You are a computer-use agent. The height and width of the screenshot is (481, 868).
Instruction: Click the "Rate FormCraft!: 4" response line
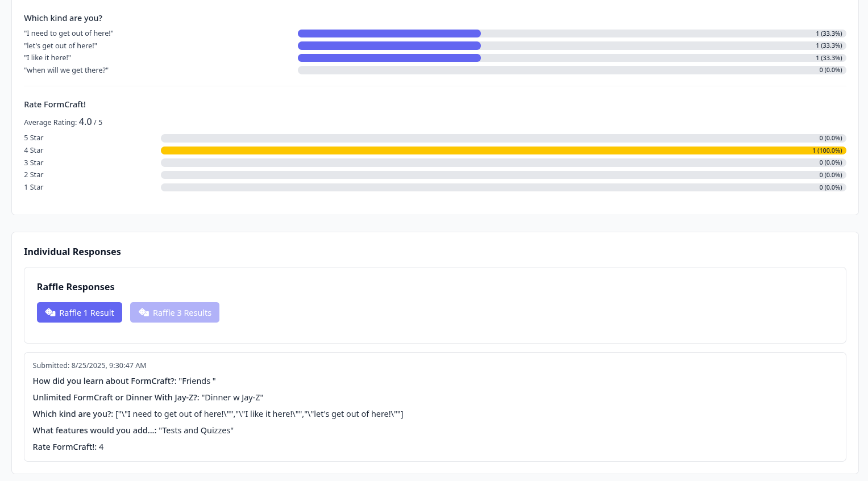(x=68, y=447)
